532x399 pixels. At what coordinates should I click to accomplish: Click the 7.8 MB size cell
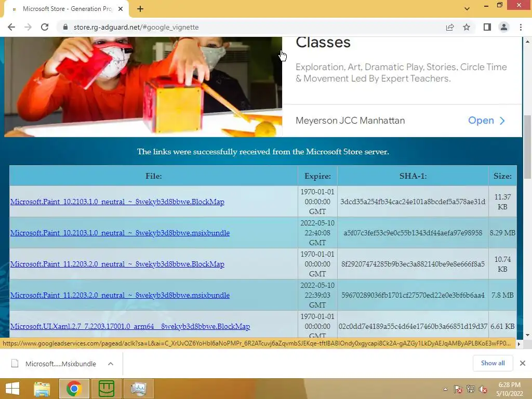502,295
